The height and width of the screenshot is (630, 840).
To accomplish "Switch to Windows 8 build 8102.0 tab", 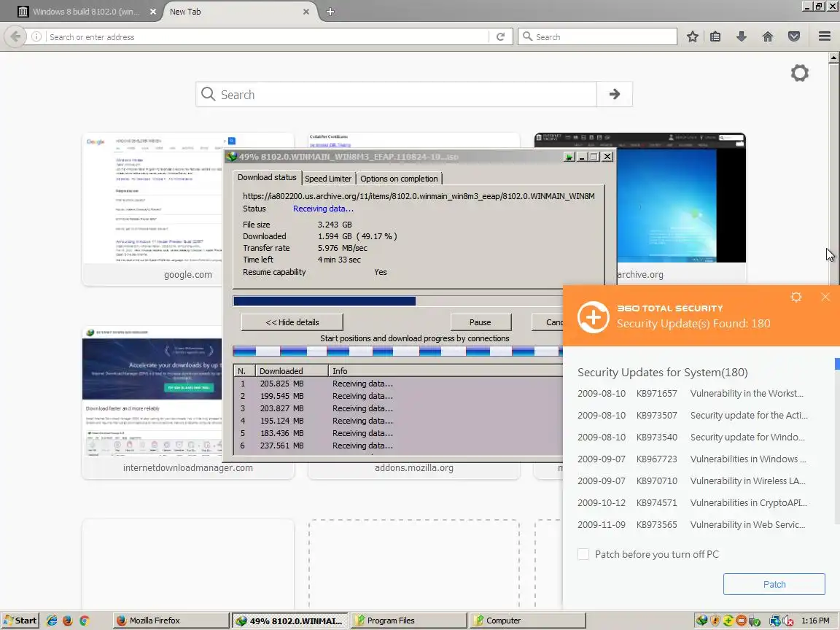I will (86, 12).
